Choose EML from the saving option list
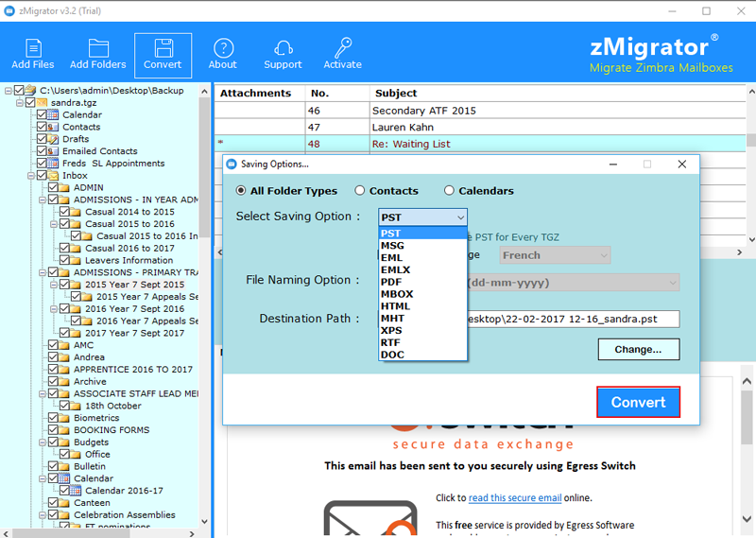This screenshot has width=756, height=538. (x=422, y=258)
